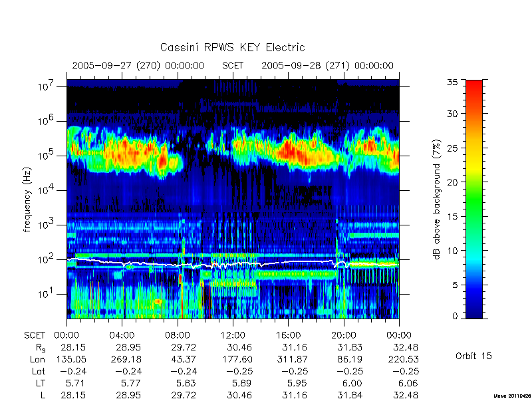
Task: Click the LT value 5.95
Action: click(297, 383)
